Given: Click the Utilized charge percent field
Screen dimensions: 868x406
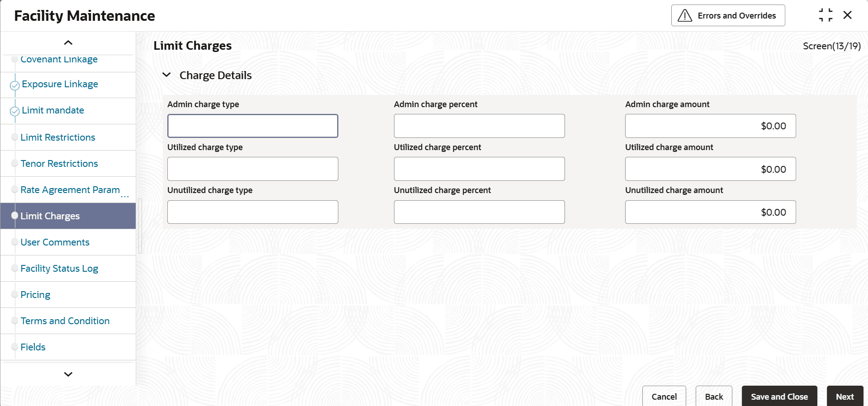Looking at the screenshot, I should click(479, 169).
